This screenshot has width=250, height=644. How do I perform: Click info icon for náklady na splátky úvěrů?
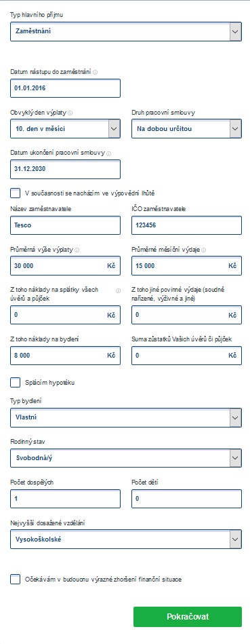[x=118, y=291]
